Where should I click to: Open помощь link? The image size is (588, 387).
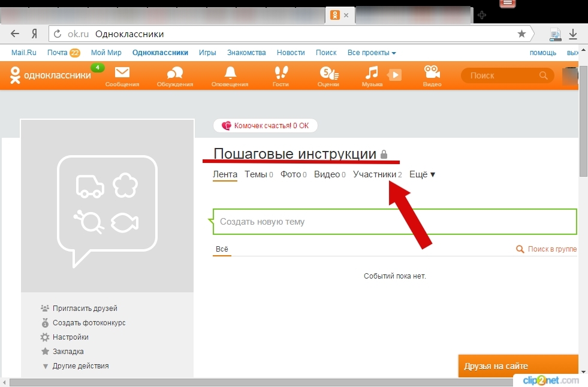pyautogui.click(x=542, y=53)
